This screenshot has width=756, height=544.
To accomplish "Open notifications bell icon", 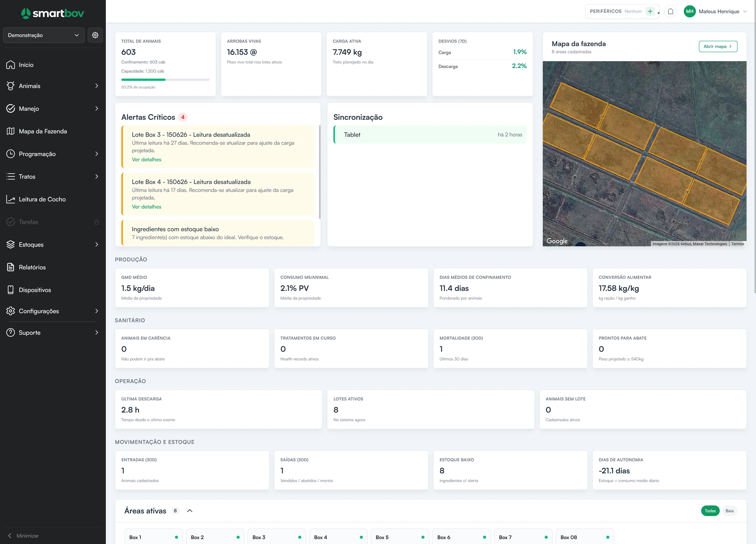I will point(671,11).
